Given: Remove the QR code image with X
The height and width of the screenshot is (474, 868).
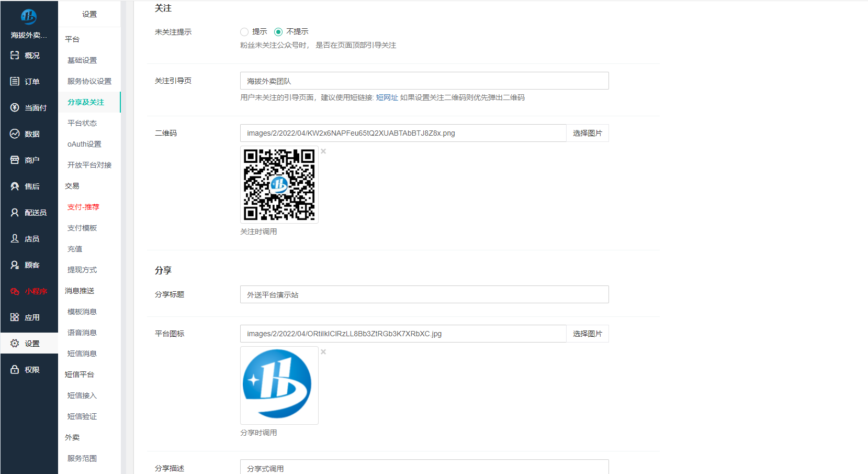Looking at the screenshot, I should coord(323,151).
